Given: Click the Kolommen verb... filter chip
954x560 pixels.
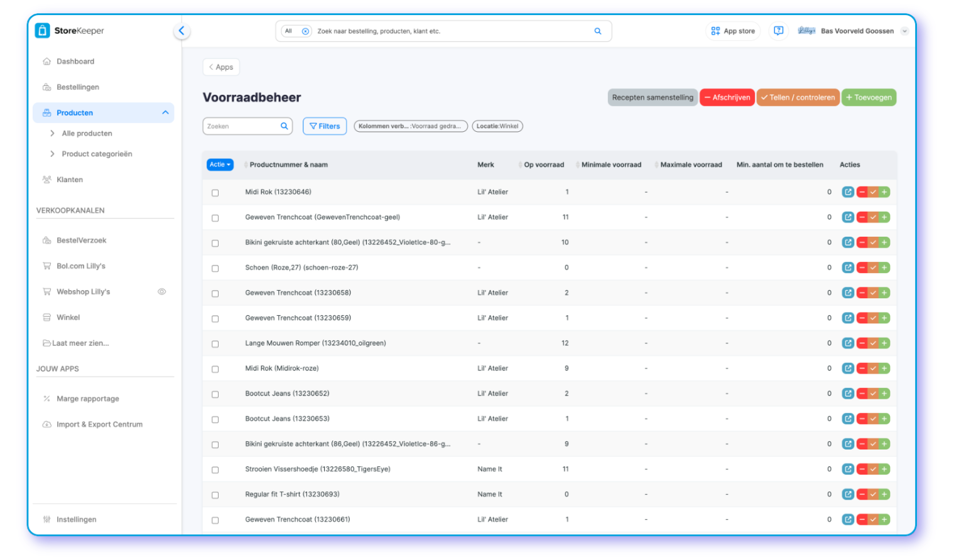Looking at the screenshot, I should (x=411, y=126).
